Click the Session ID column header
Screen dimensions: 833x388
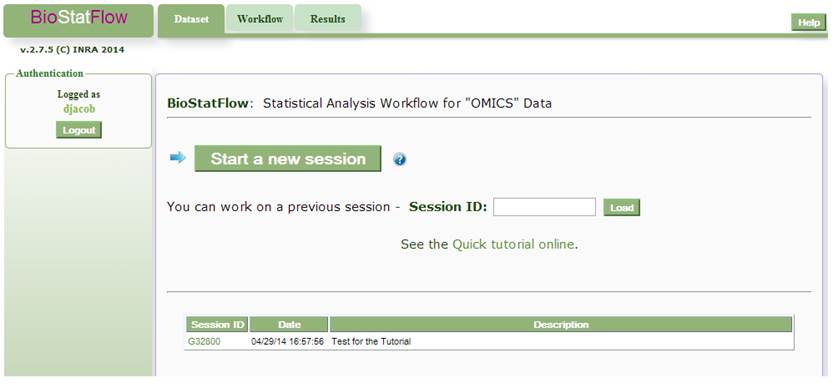pos(218,325)
